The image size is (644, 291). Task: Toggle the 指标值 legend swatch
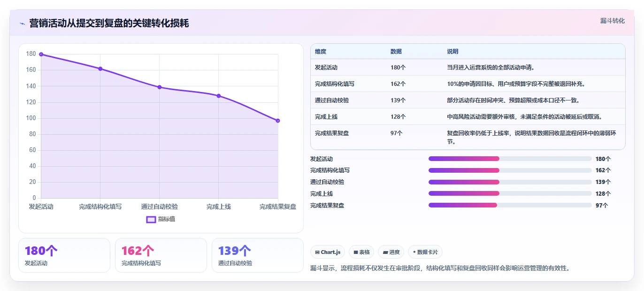[151, 219]
